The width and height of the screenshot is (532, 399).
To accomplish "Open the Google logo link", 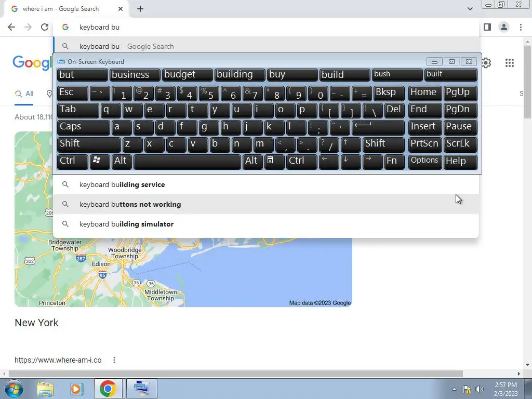I will click(x=32, y=63).
